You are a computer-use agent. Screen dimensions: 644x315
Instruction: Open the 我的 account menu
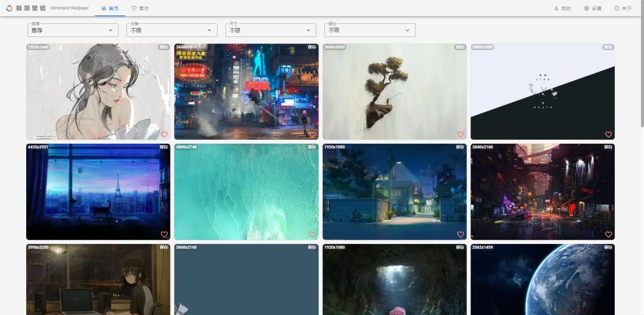[562, 8]
